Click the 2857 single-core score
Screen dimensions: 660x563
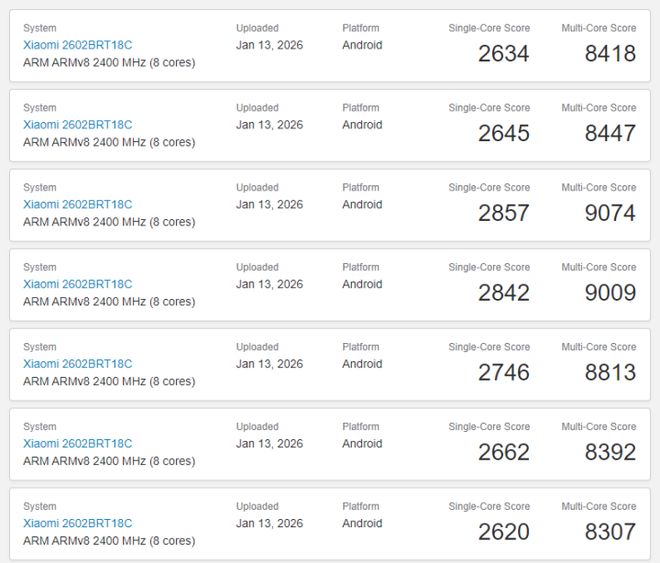(503, 213)
